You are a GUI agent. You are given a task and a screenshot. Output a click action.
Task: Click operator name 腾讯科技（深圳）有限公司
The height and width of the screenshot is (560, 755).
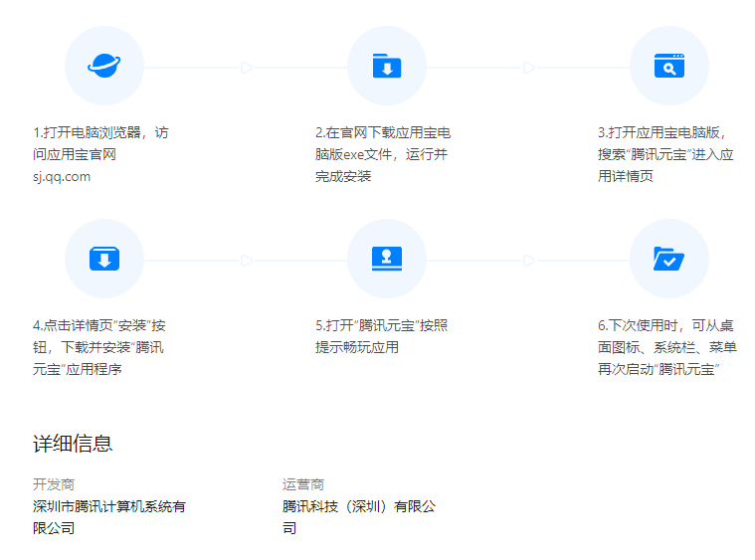[359, 517]
